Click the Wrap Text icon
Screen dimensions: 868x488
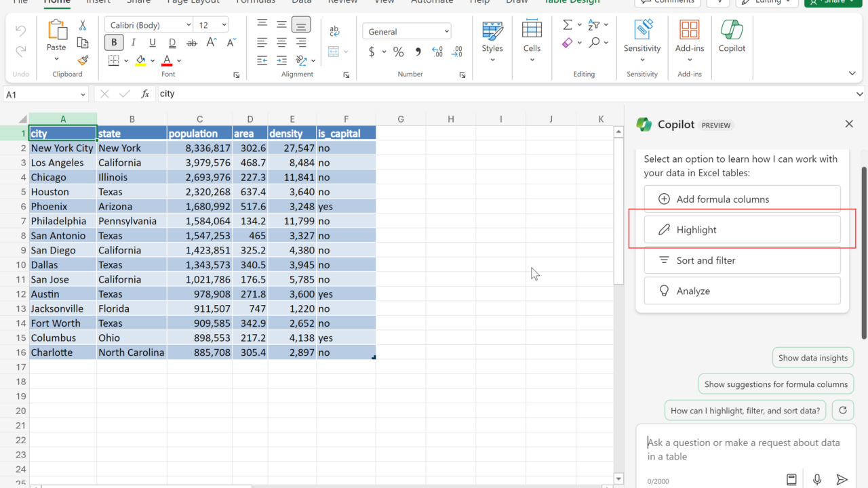click(x=334, y=32)
